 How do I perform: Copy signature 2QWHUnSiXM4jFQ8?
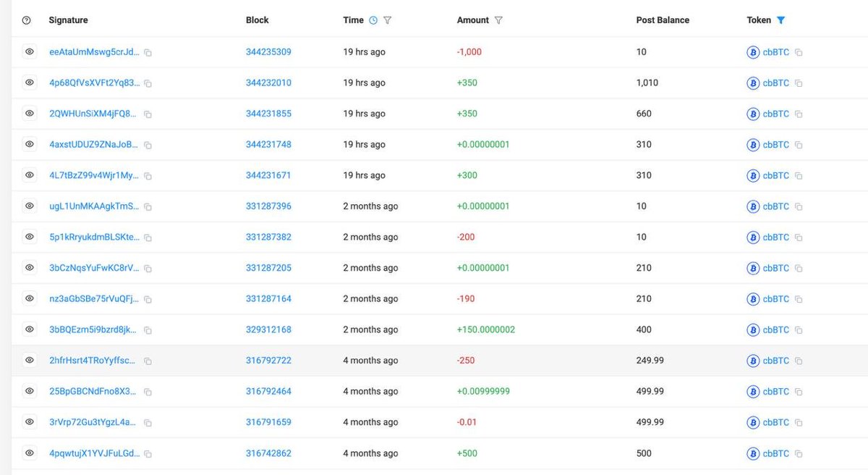(x=148, y=114)
